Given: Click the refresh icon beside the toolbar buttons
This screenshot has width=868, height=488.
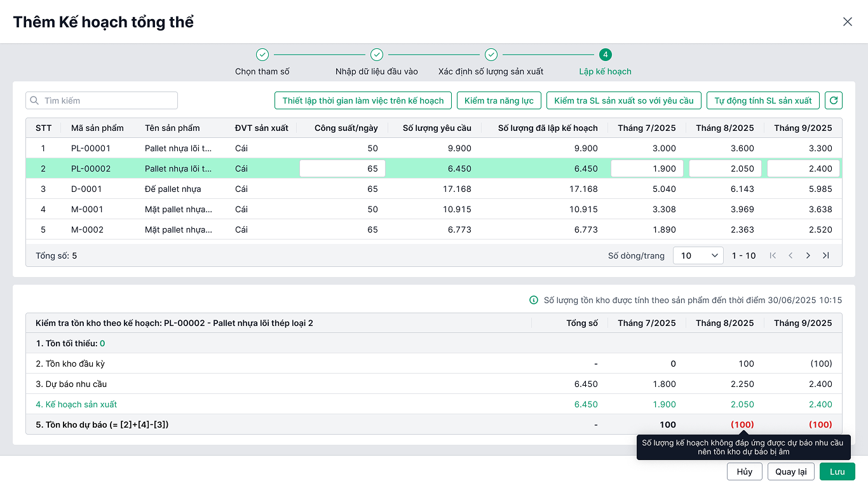Looking at the screenshot, I should click(834, 100).
